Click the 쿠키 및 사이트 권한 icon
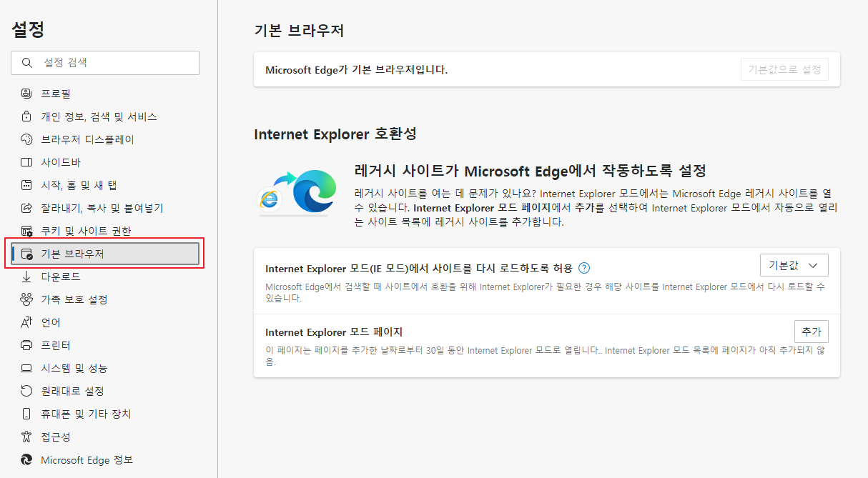This screenshot has width=868, height=478. (x=27, y=231)
